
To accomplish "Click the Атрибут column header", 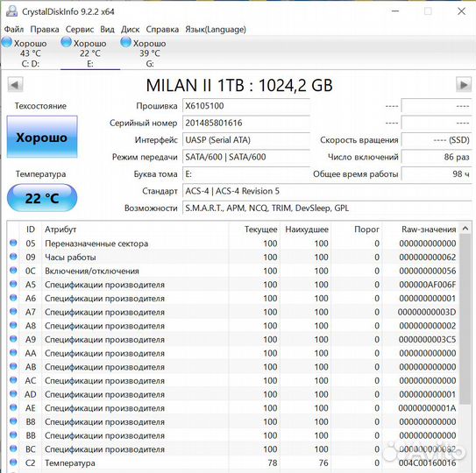I will point(134,229).
